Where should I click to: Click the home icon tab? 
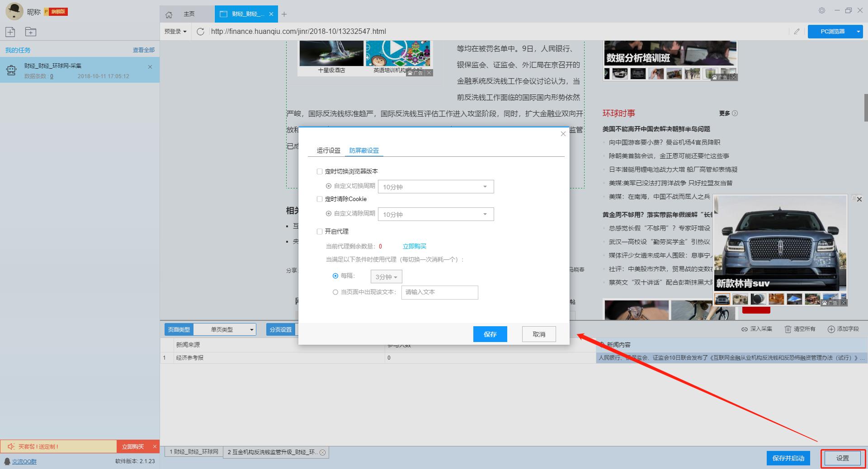[169, 14]
